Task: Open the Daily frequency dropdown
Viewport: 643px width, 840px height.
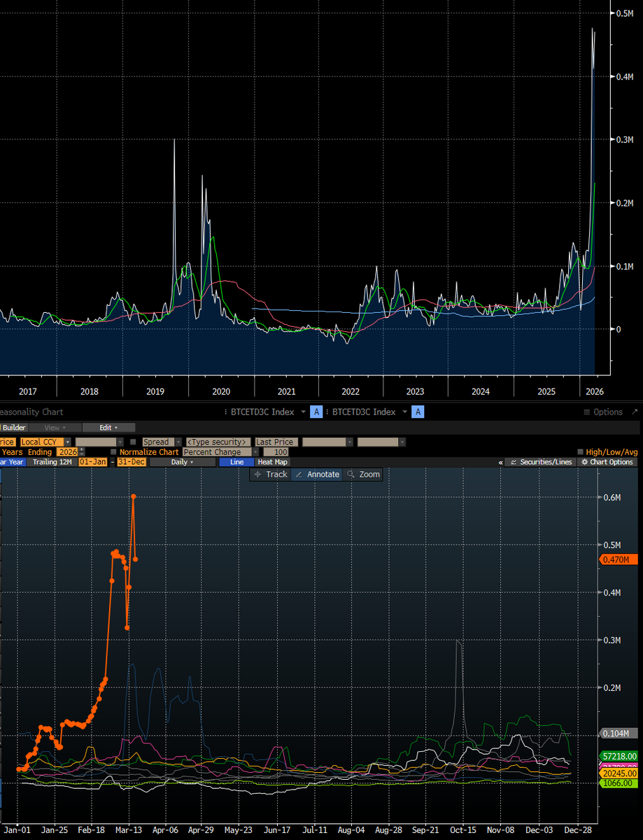Action: coord(182,462)
